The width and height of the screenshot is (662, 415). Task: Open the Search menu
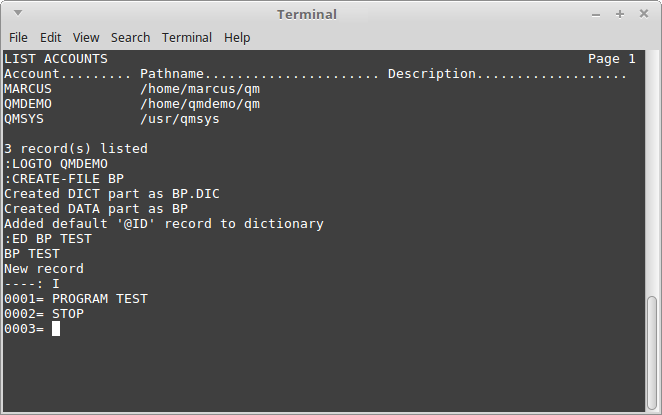point(130,38)
